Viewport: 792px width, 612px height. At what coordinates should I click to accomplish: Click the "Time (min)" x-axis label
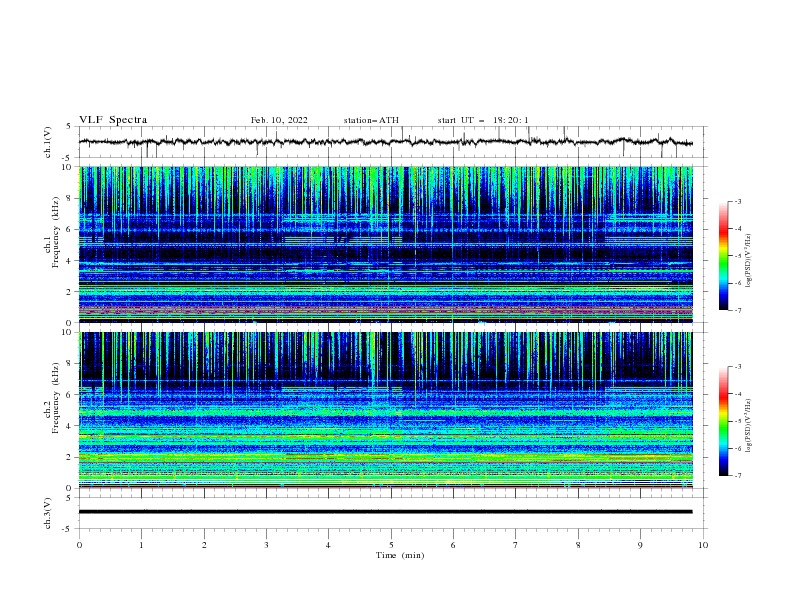[400, 555]
